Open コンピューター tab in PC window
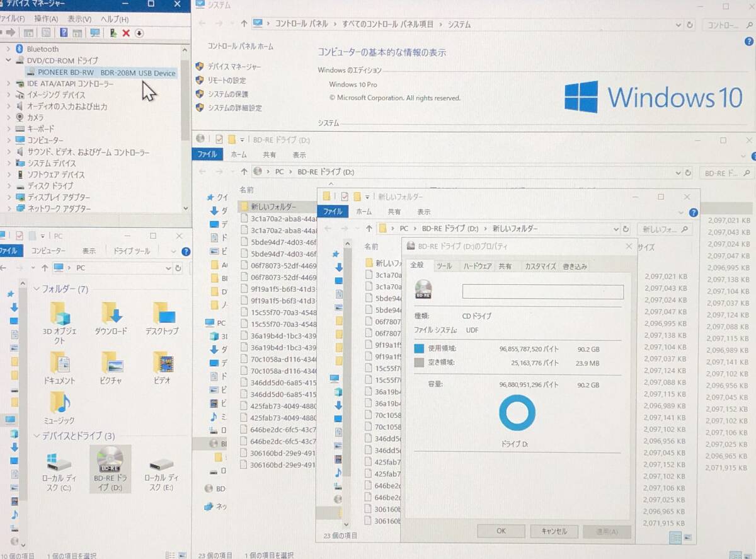 tap(49, 251)
